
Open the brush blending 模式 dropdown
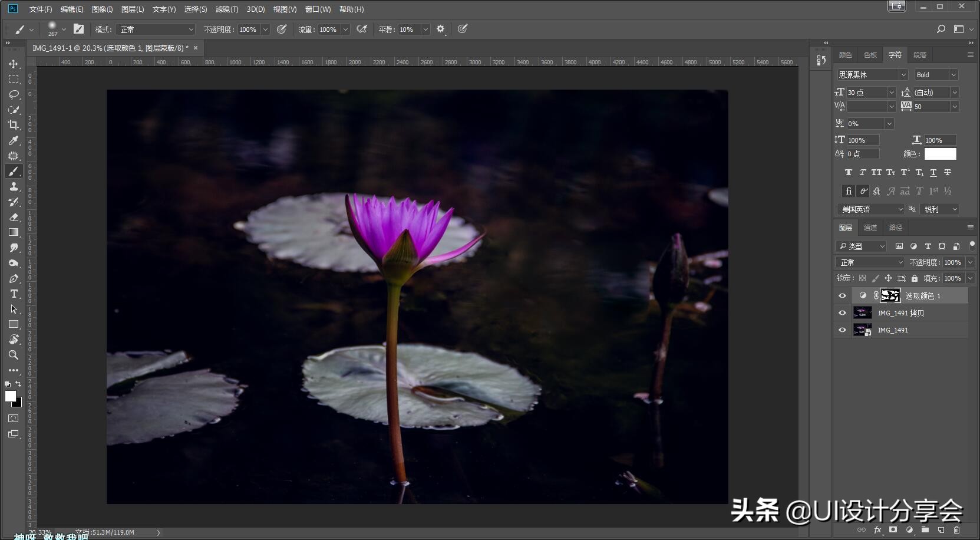[x=156, y=29]
